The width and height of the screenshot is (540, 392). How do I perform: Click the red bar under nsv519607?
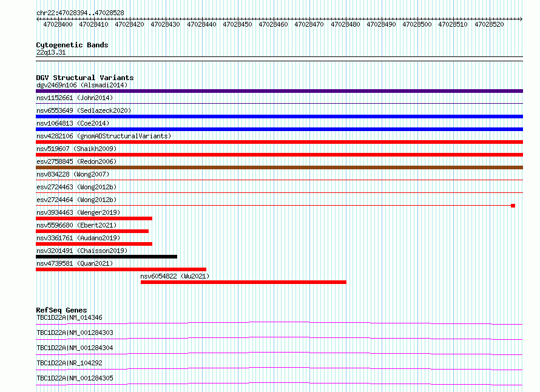279,155
